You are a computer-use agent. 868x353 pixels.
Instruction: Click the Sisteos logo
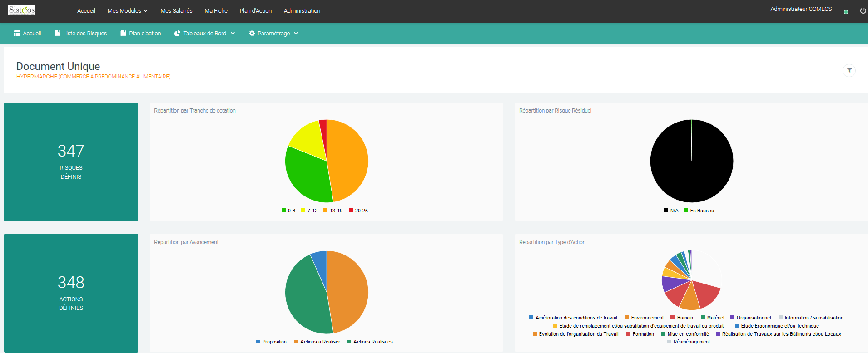(22, 10)
